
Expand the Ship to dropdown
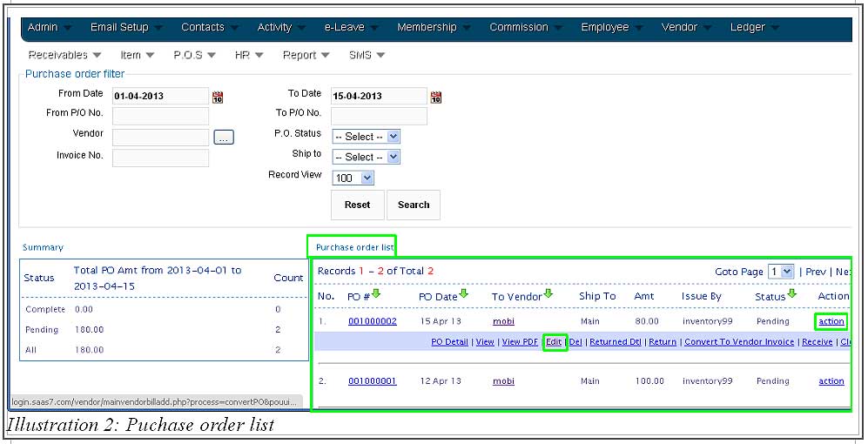[x=366, y=158]
